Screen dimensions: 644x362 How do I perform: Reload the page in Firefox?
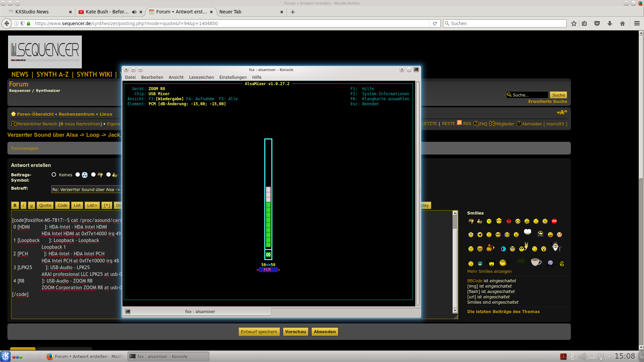pyautogui.click(x=435, y=23)
